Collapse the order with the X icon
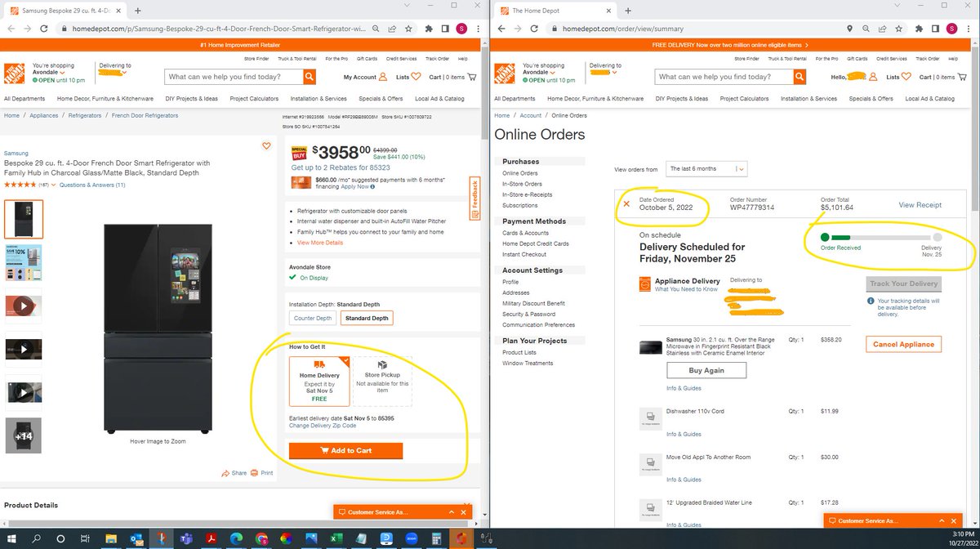The height and width of the screenshot is (549, 980). click(x=626, y=203)
